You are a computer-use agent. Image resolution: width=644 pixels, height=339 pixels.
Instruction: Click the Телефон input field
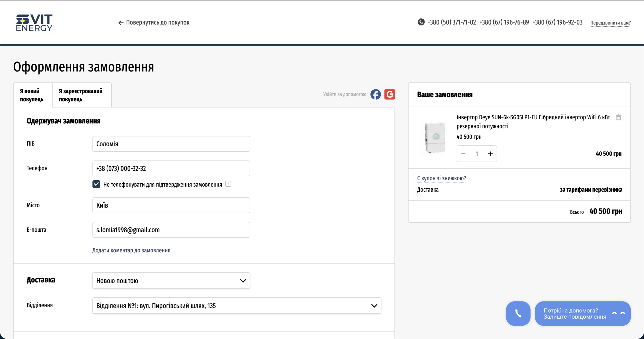tap(171, 168)
